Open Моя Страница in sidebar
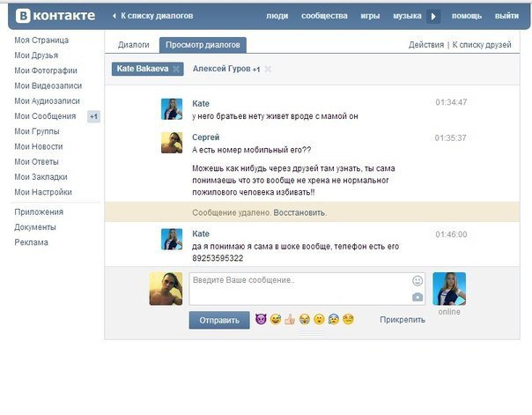 click(41, 40)
